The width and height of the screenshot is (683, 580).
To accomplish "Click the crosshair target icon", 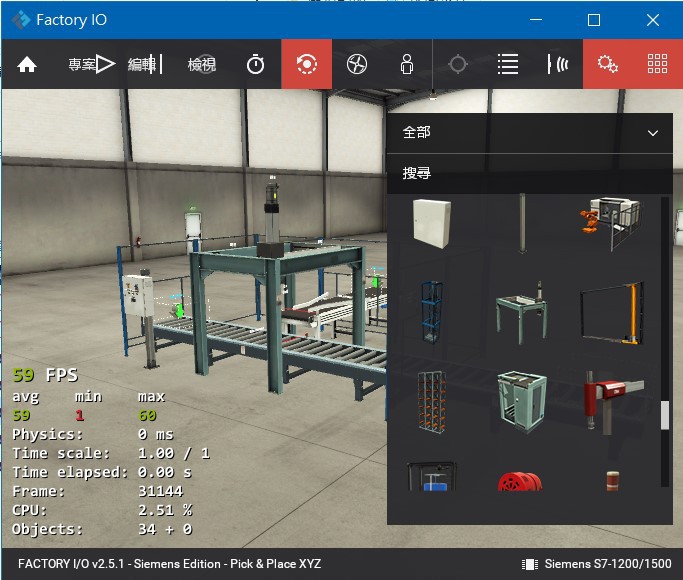I will coord(458,64).
